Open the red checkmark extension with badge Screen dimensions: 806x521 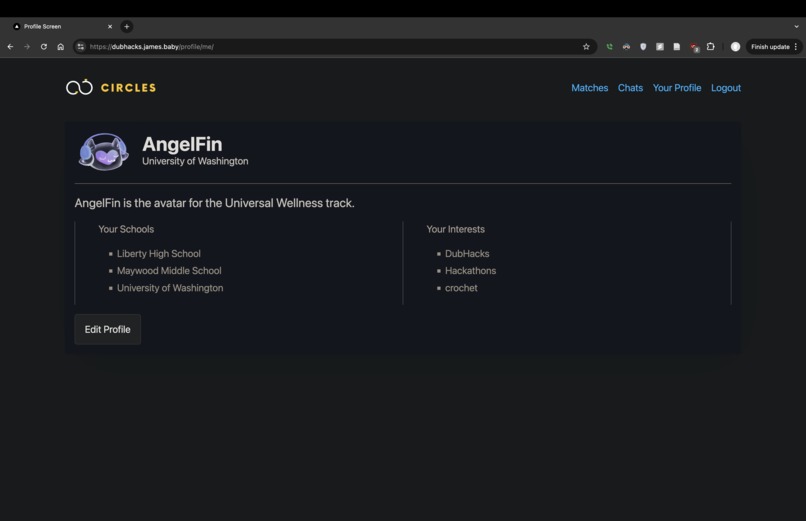point(694,47)
